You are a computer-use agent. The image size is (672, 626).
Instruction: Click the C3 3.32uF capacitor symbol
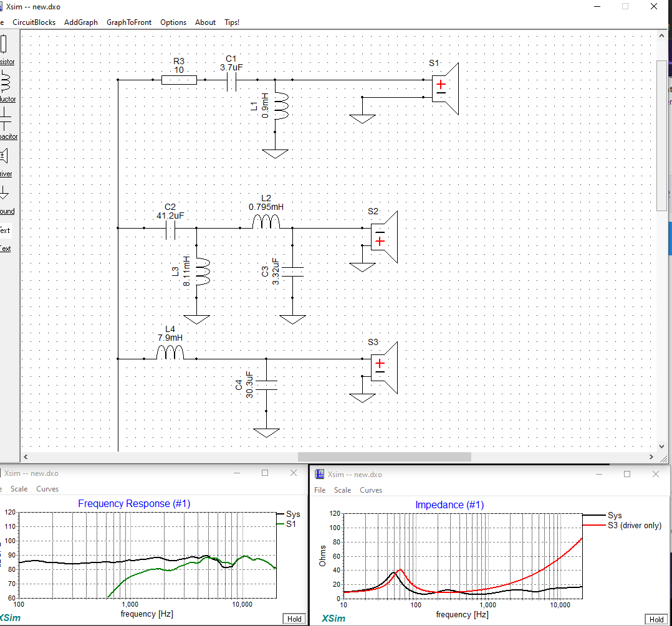pos(293,272)
